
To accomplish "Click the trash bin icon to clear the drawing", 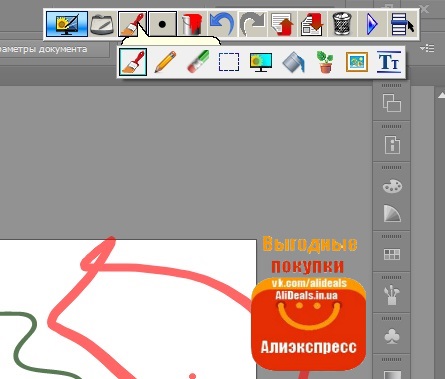I will point(342,24).
